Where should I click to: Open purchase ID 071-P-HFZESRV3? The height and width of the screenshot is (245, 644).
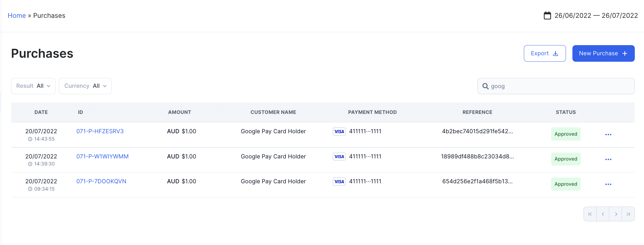[100, 131]
